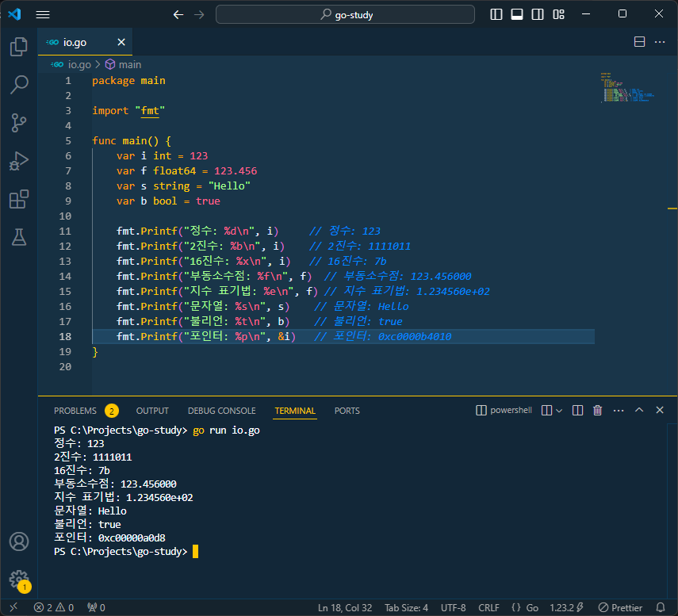Screen dimensions: 678x616
Task: Open the Testing flask view
Action: [x=18, y=237]
